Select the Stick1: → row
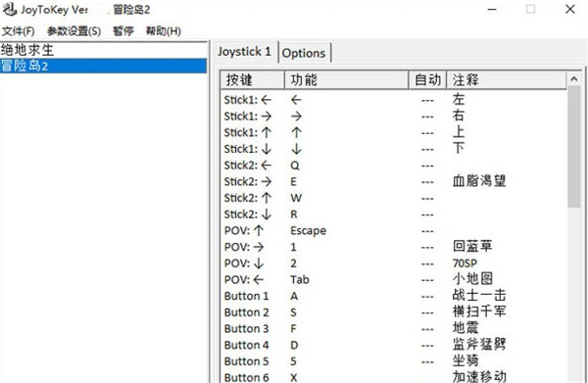Viewport: 588px width, 383px height. click(394, 117)
